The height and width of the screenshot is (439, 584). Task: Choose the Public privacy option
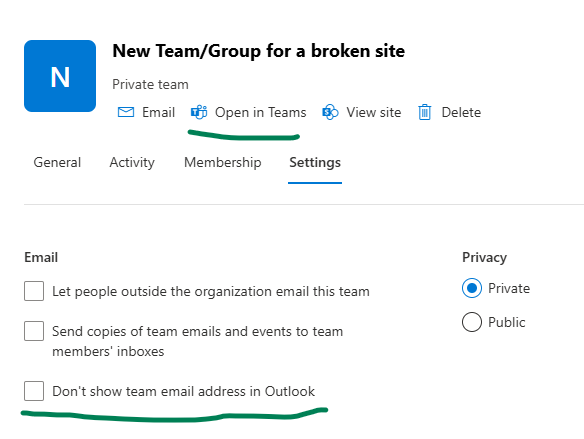click(x=472, y=322)
